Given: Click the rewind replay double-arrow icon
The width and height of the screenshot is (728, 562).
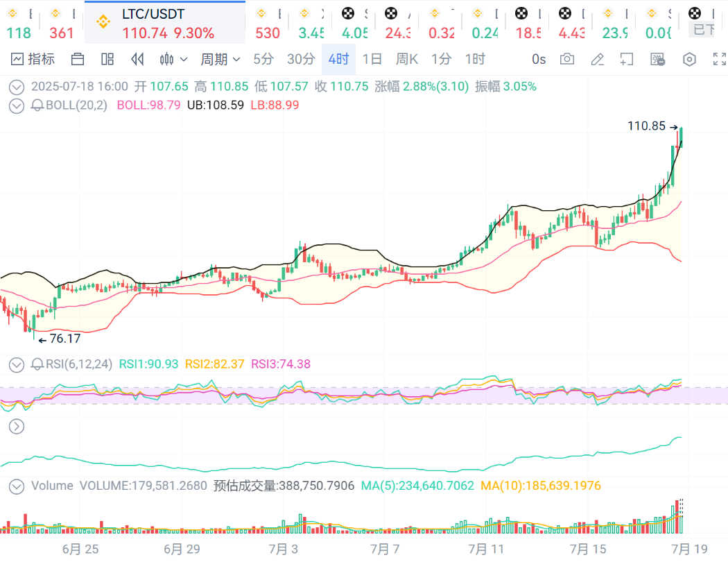Looking at the screenshot, I should pos(137,60).
